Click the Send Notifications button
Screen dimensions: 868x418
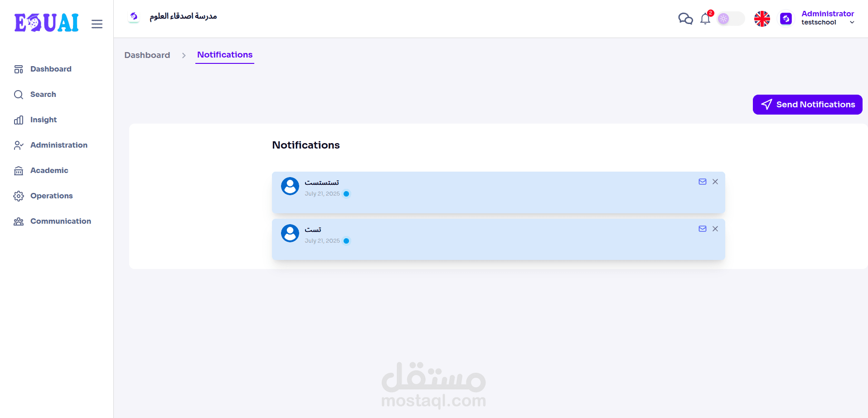[807, 105]
